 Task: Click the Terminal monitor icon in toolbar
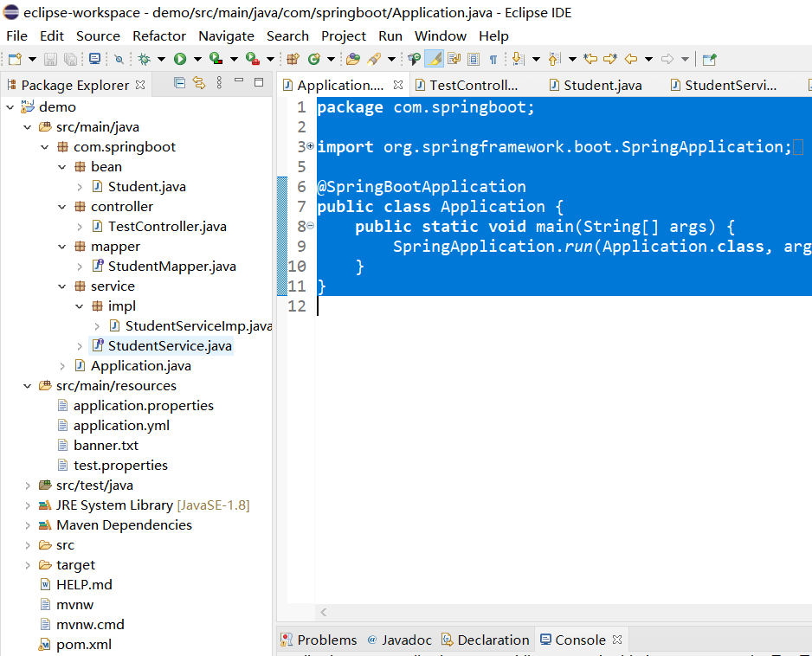click(x=95, y=59)
